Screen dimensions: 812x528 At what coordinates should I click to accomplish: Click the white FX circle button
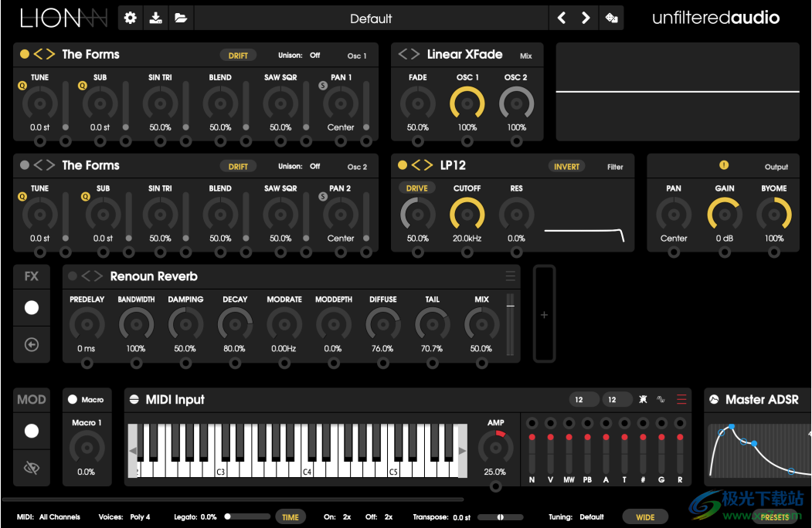pyautogui.click(x=32, y=307)
